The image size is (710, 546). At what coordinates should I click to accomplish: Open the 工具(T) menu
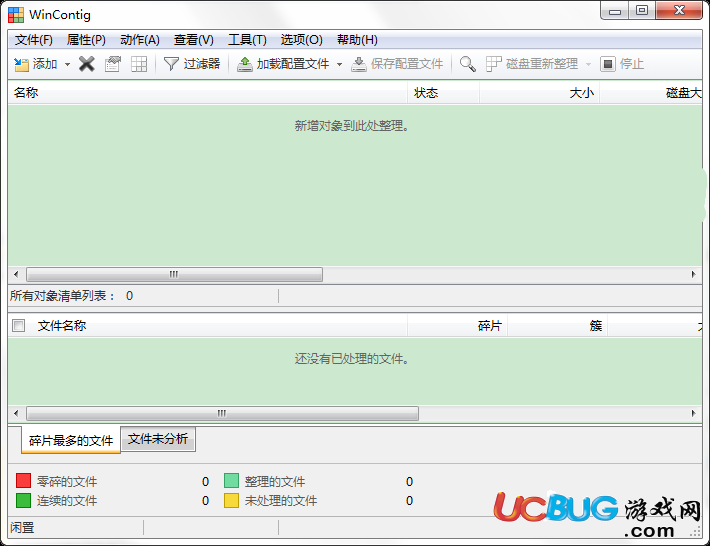click(x=247, y=40)
